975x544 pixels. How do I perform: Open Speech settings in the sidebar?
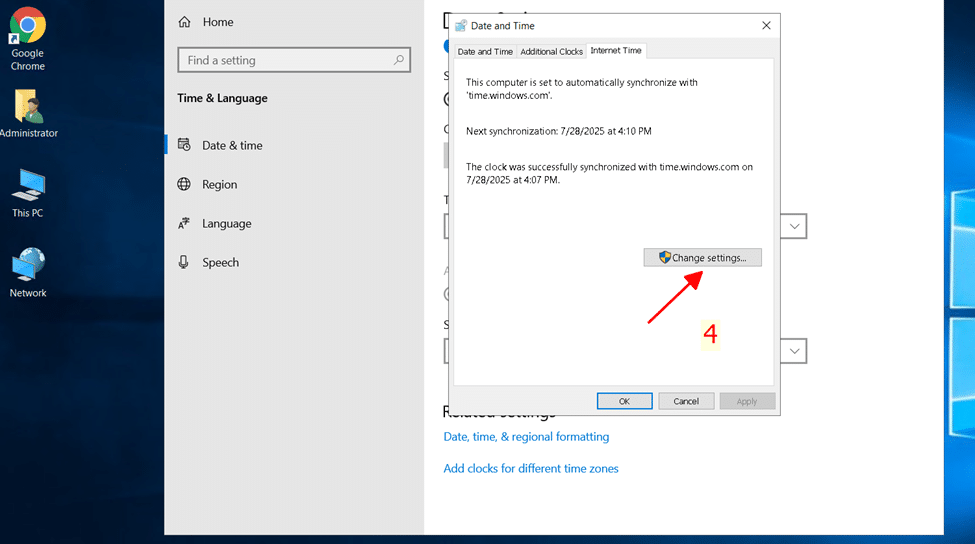[x=220, y=262]
